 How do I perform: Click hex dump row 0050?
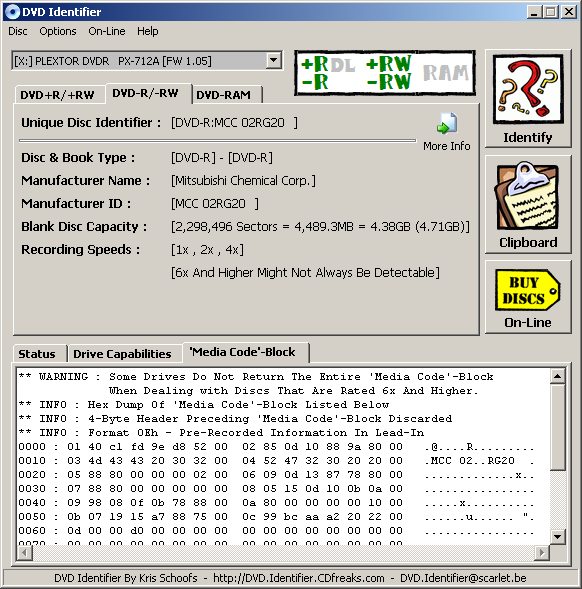click(x=276, y=517)
